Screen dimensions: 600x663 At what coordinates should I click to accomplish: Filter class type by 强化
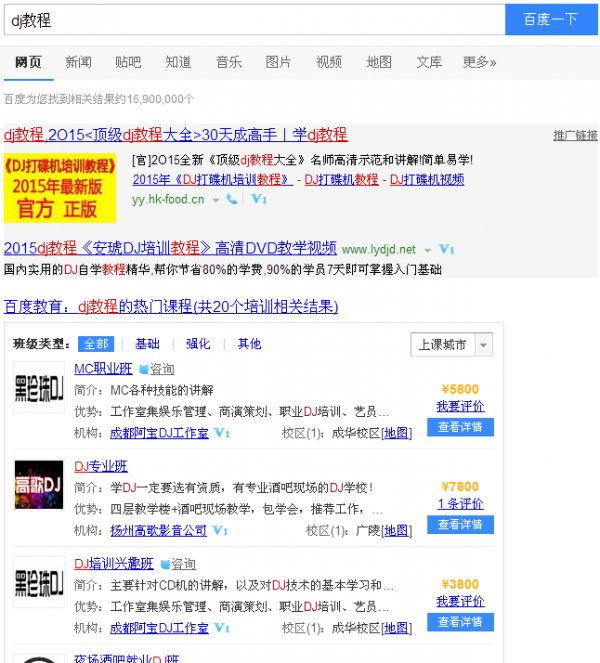[x=198, y=344]
